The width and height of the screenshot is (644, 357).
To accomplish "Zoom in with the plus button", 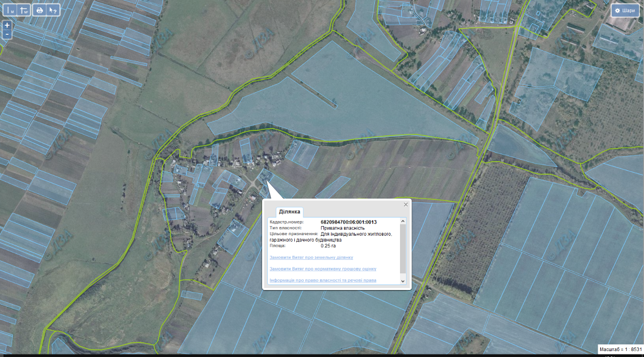I will pos(7,25).
